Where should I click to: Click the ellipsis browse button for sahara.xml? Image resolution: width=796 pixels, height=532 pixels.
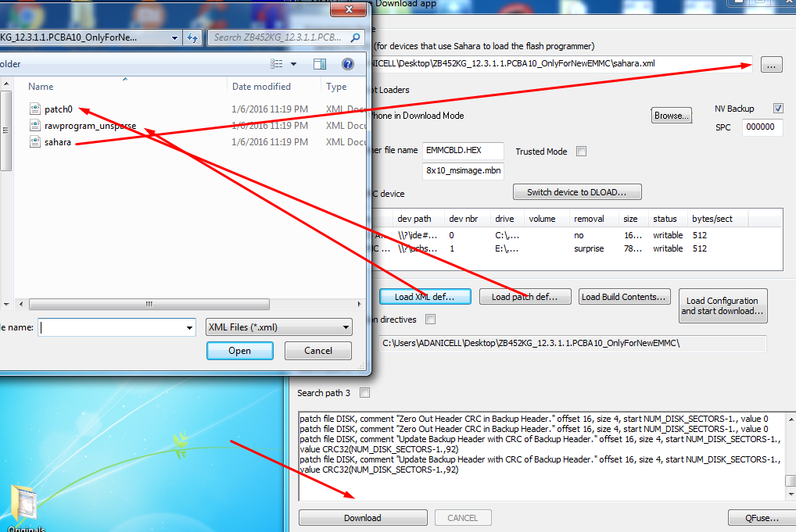(771, 65)
